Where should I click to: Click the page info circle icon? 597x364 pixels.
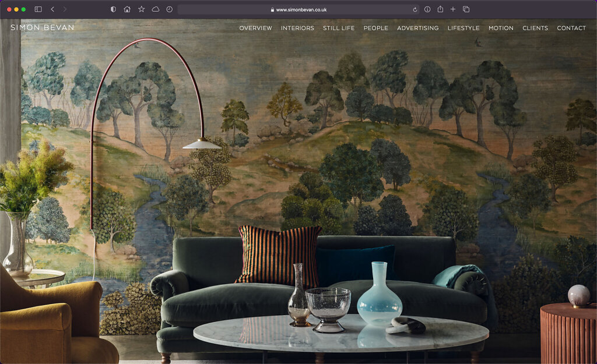[x=427, y=9]
